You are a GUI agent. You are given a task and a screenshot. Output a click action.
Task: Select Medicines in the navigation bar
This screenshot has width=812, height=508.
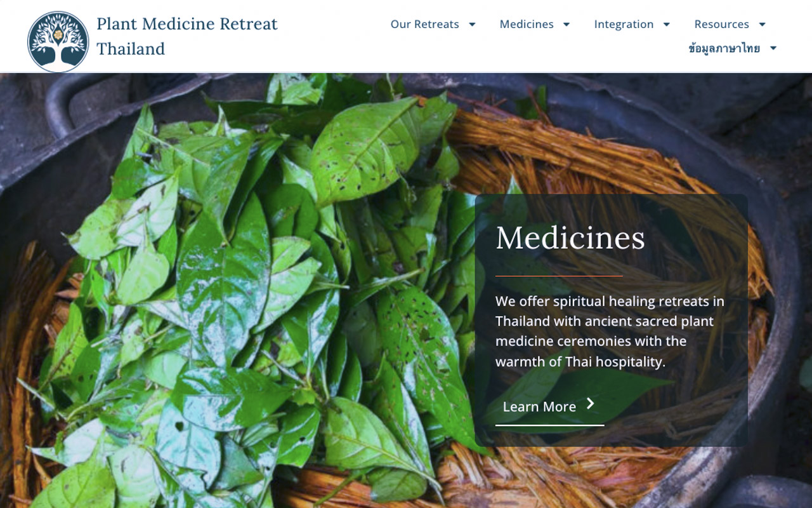pos(527,24)
